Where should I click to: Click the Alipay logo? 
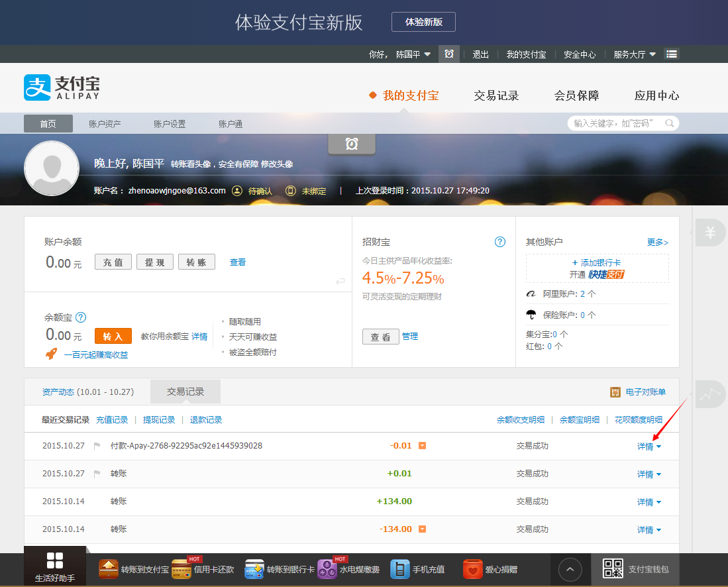[62, 87]
